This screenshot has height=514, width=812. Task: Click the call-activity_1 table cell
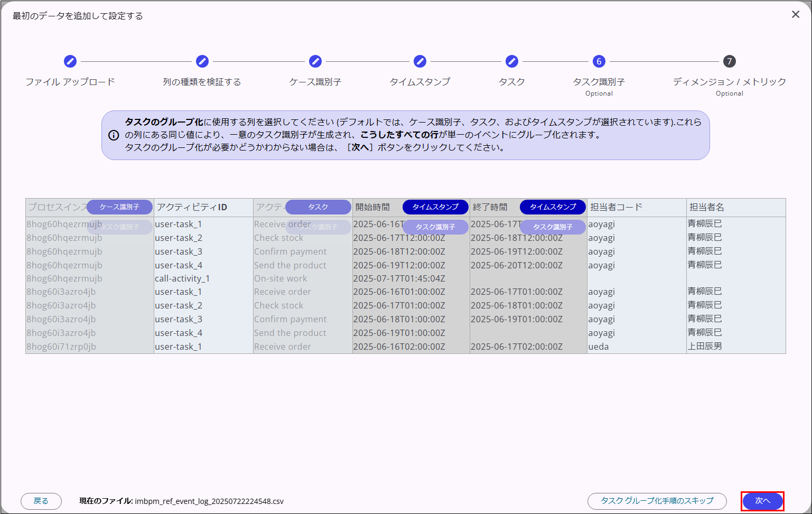point(182,278)
